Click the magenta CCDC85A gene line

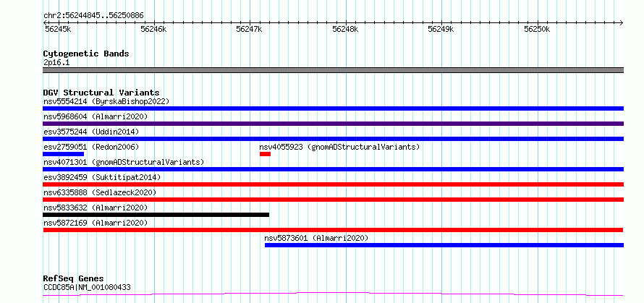point(333,294)
